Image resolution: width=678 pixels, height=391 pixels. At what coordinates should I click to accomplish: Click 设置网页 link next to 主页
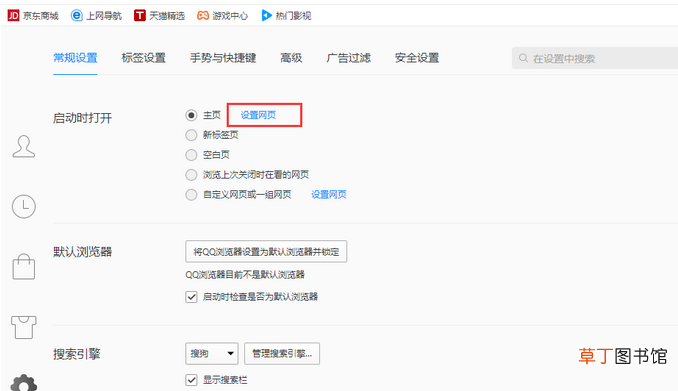tap(258, 115)
